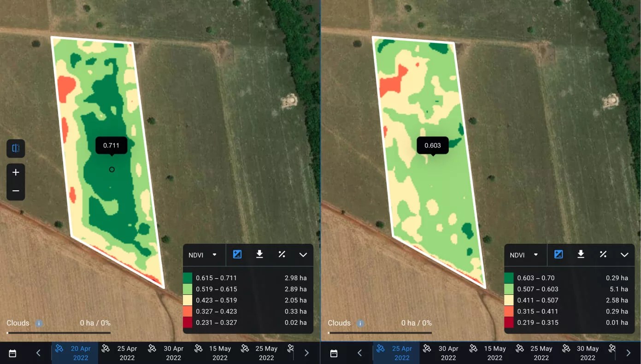The height and width of the screenshot is (364, 641).
Task: Zoom out with minus button
Action: tap(16, 191)
